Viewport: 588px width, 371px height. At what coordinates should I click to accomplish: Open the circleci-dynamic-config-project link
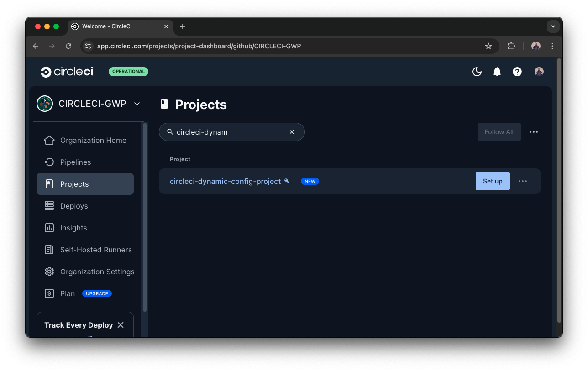pos(225,181)
